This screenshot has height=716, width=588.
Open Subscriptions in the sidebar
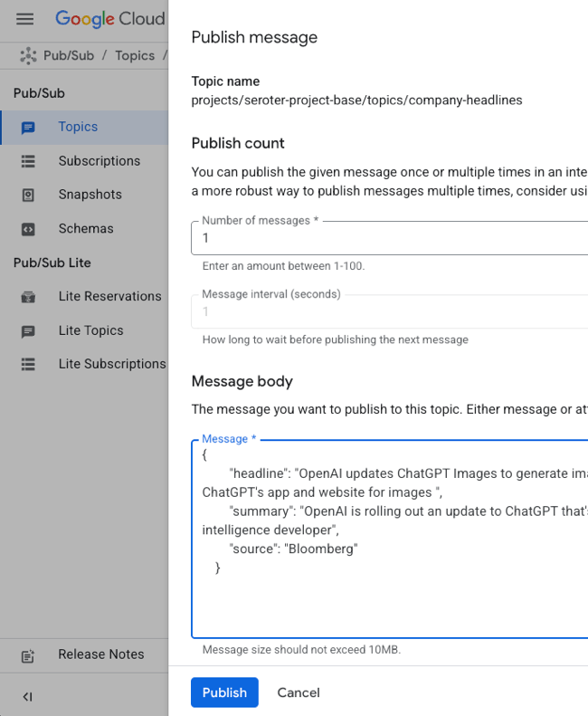(x=99, y=161)
